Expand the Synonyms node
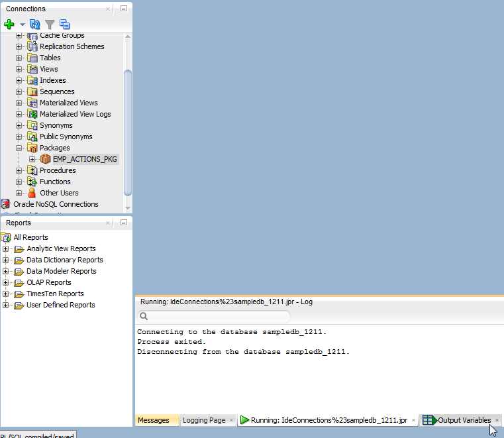The image size is (504, 438). coord(19,125)
